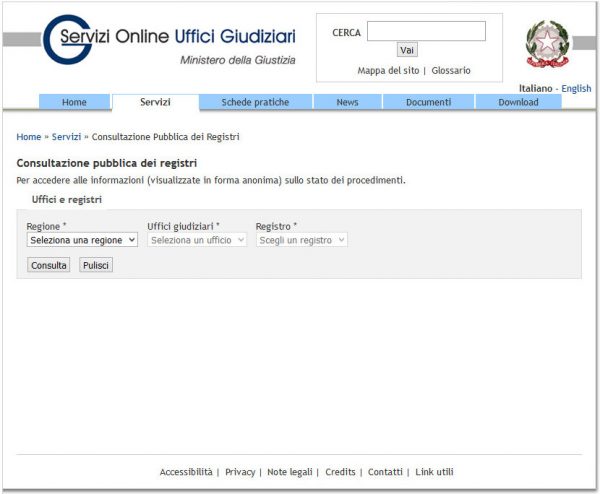The image size is (600, 494).
Task: Open the Regione dropdown
Action: click(x=82, y=240)
